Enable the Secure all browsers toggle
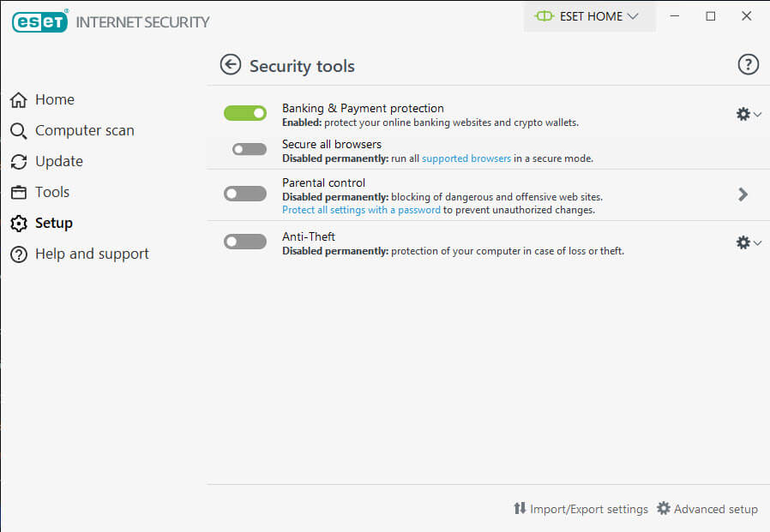This screenshot has width=770, height=532. click(250, 149)
